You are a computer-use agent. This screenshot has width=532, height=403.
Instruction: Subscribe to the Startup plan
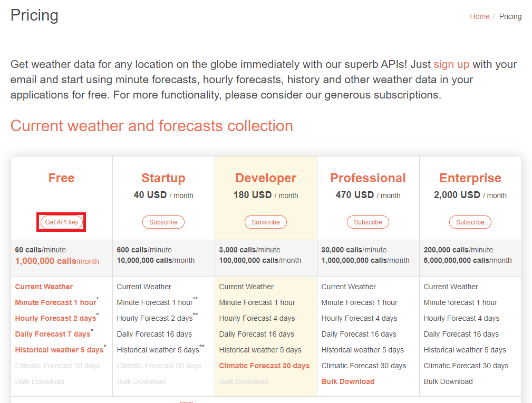163,222
